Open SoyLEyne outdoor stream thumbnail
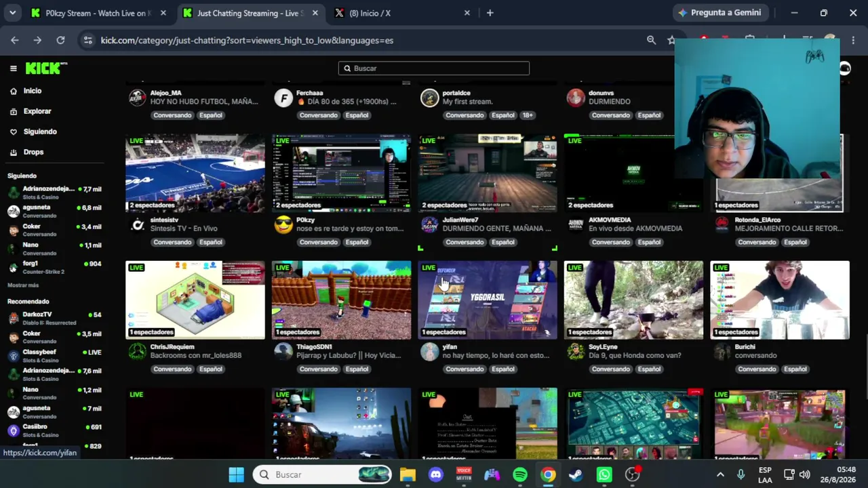Viewport: 868px width, 488px height. (633, 300)
